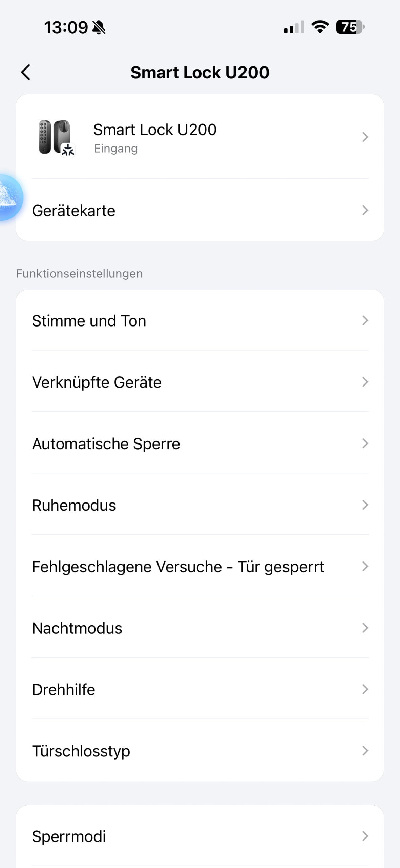Tap the battery level indicator
The image size is (400, 868).
point(350,27)
